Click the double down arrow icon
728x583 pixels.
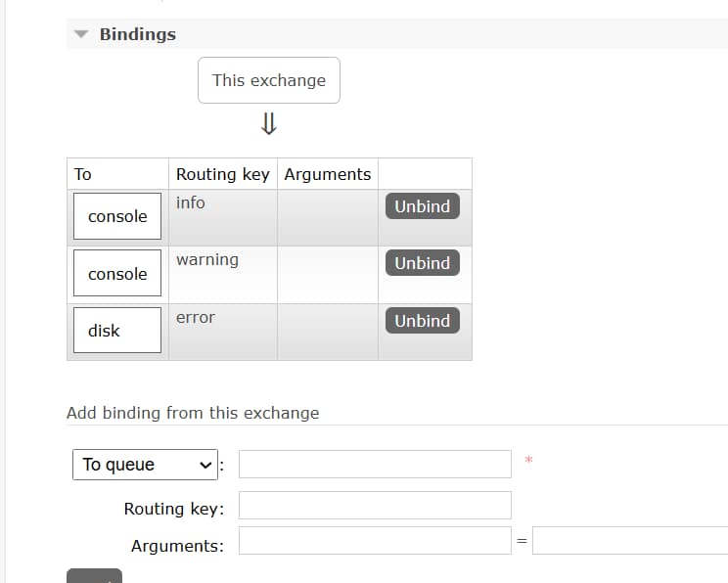(x=269, y=124)
